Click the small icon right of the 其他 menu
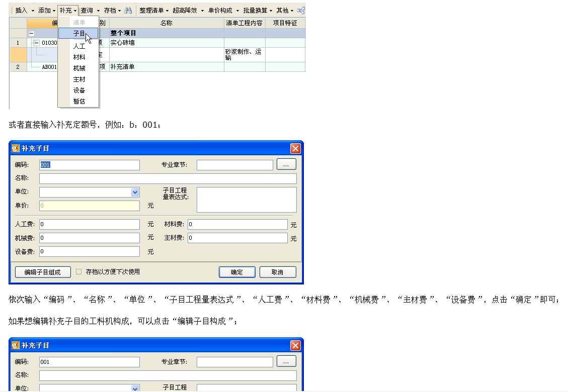The image size is (568, 392). (x=300, y=10)
